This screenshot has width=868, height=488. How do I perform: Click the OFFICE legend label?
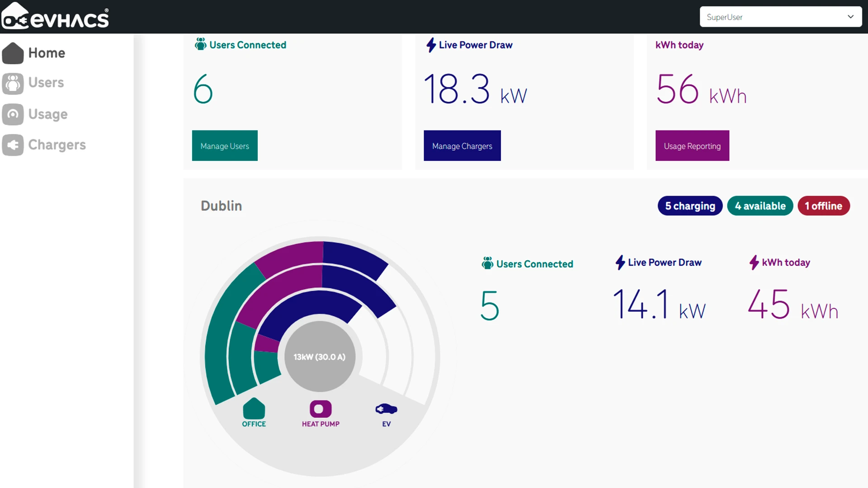254,424
